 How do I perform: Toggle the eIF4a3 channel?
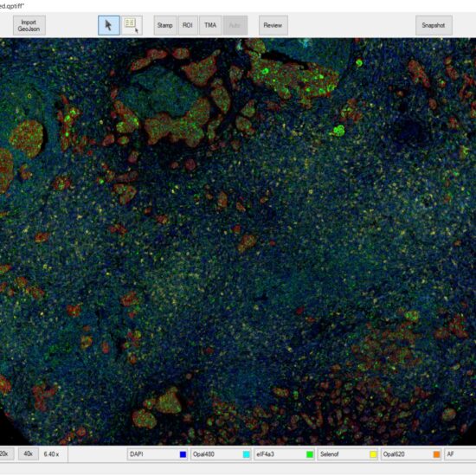[284, 454]
